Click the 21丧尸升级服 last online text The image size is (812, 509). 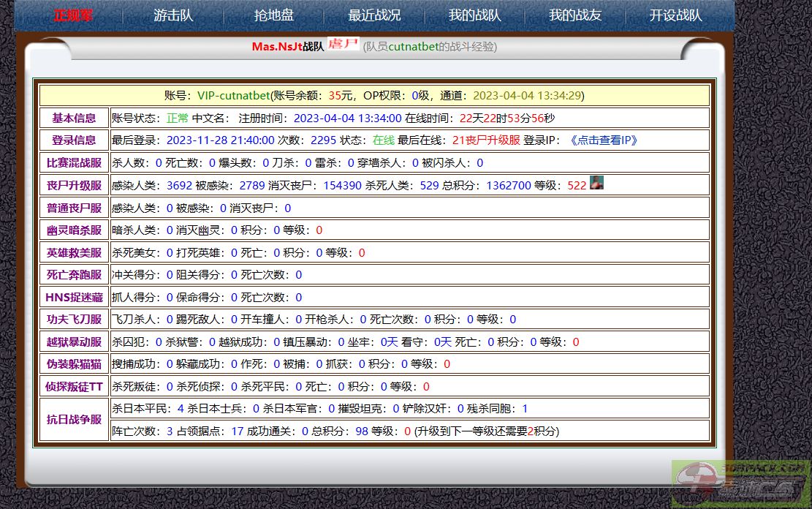click(486, 140)
